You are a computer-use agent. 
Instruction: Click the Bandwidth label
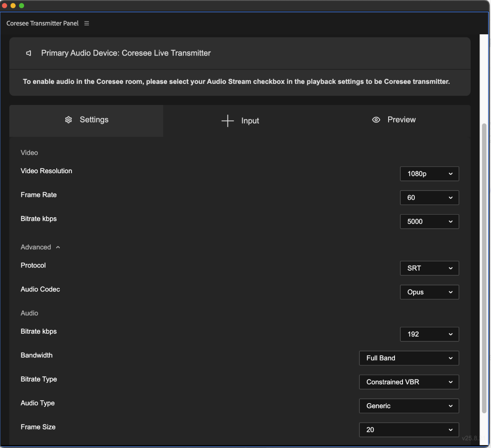tap(37, 355)
